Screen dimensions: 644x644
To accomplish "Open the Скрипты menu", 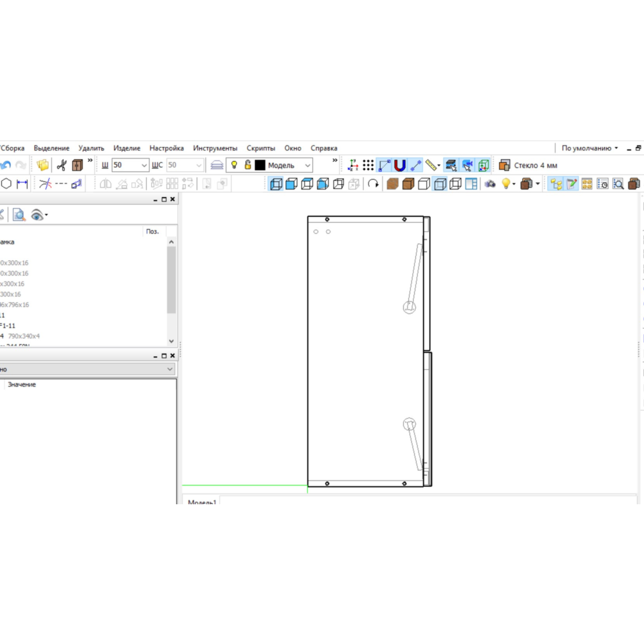I will point(260,148).
